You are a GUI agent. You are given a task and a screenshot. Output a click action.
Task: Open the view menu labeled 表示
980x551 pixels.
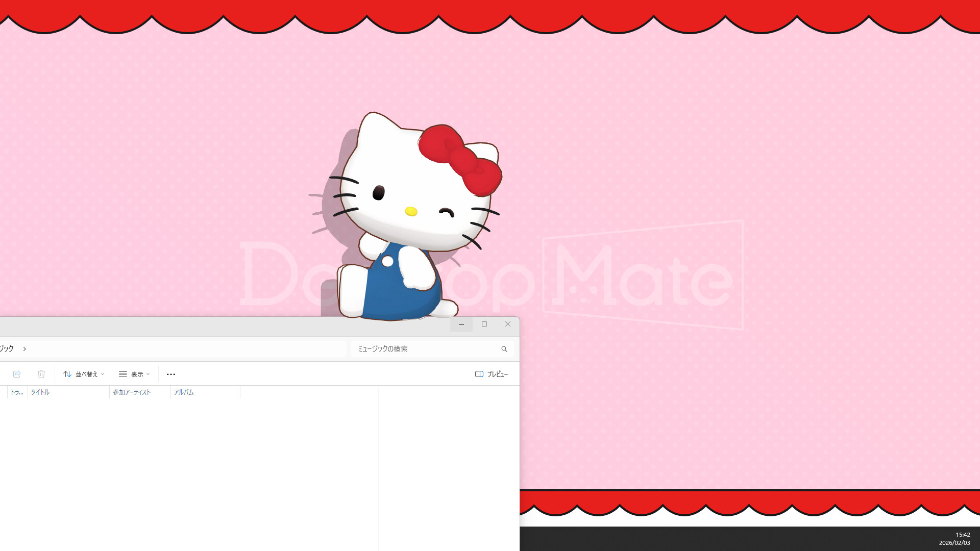137,374
